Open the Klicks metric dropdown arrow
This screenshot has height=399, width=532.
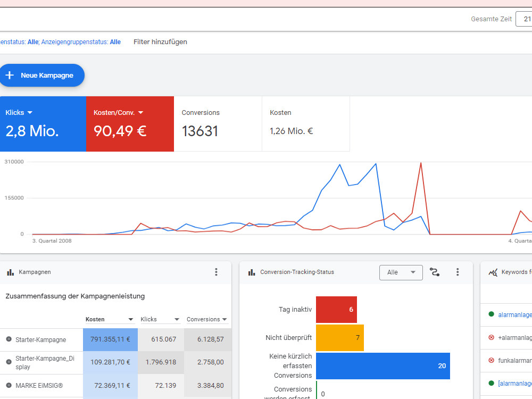[30, 113]
